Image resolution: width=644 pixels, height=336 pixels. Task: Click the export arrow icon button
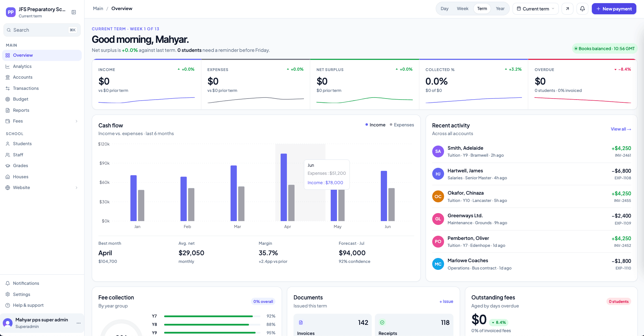coord(567,9)
